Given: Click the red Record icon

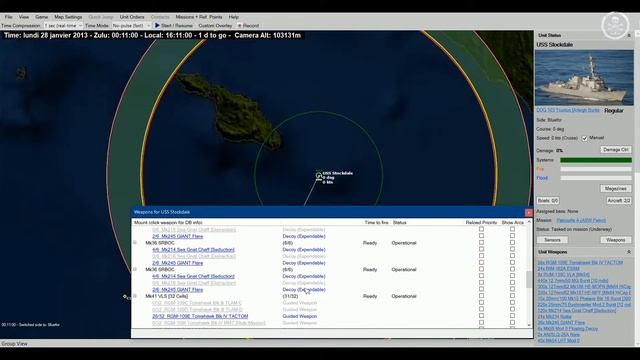Looking at the screenshot, I should (x=240, y=26).
